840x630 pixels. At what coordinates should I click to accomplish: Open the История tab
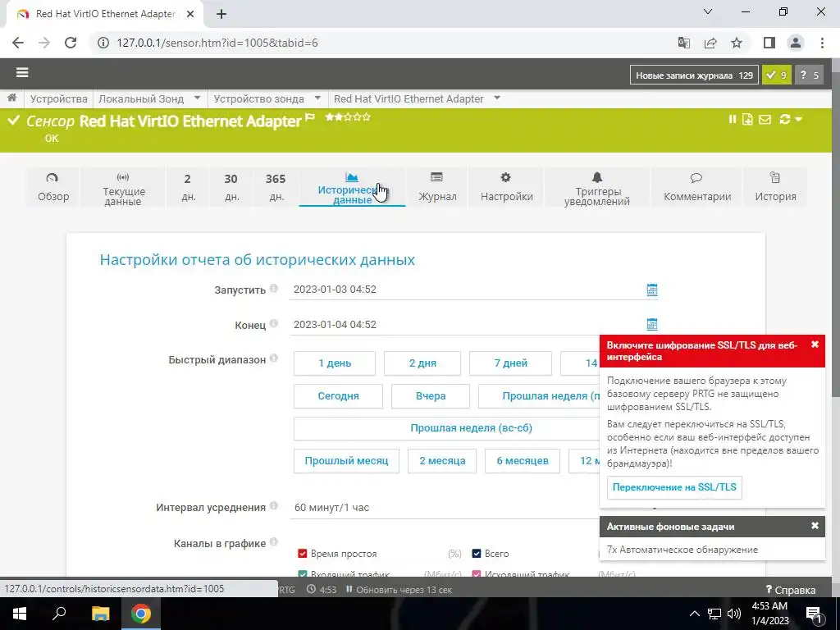[775, 187]
